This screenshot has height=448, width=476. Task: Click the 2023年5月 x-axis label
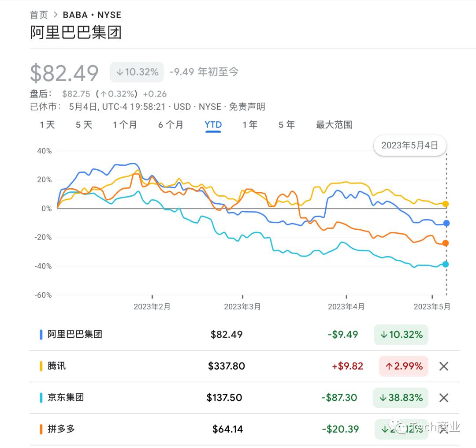point(432,307)
